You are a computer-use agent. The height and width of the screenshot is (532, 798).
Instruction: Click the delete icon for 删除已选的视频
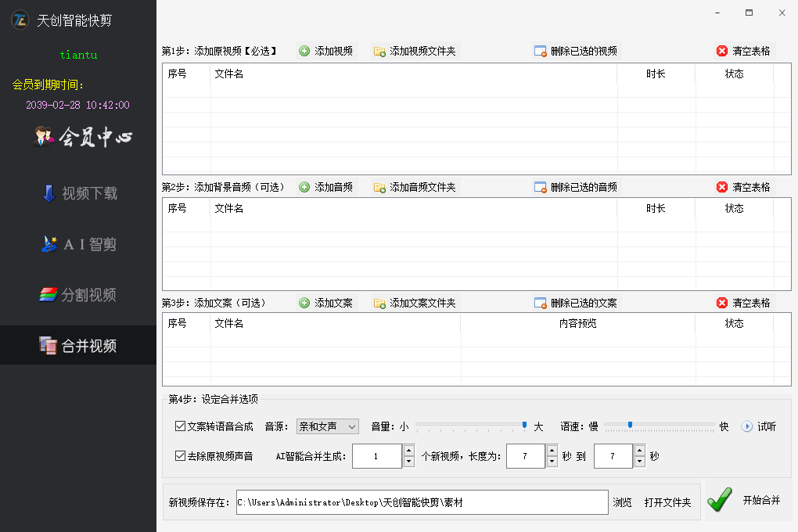click(x=540, y=51)
